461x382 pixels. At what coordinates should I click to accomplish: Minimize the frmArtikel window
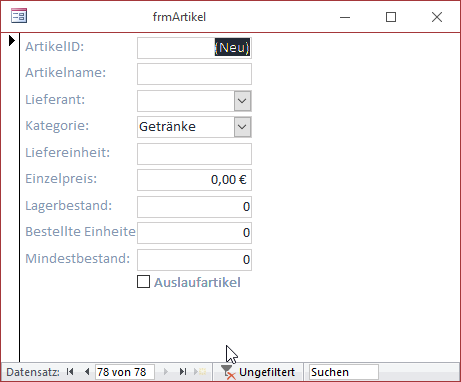345,17
